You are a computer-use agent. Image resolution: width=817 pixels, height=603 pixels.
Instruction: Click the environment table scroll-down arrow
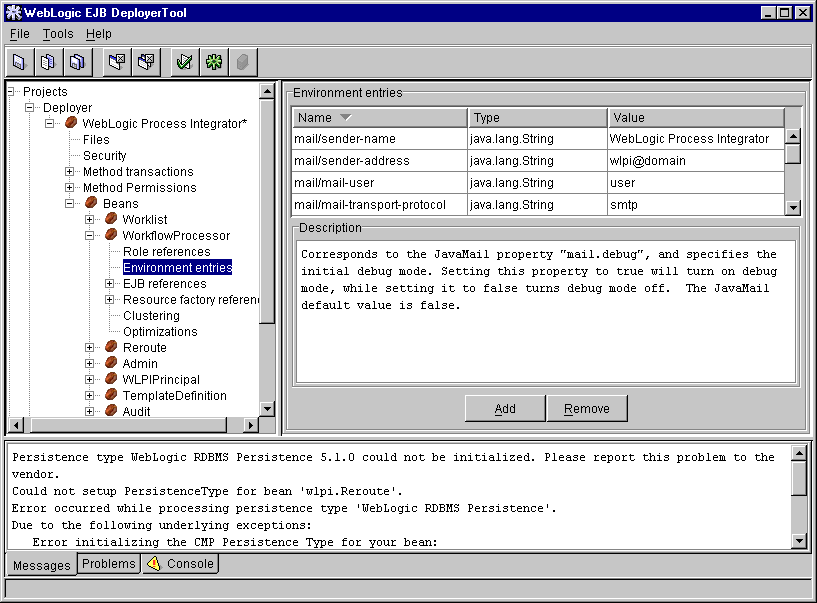[x=793, y=208]
